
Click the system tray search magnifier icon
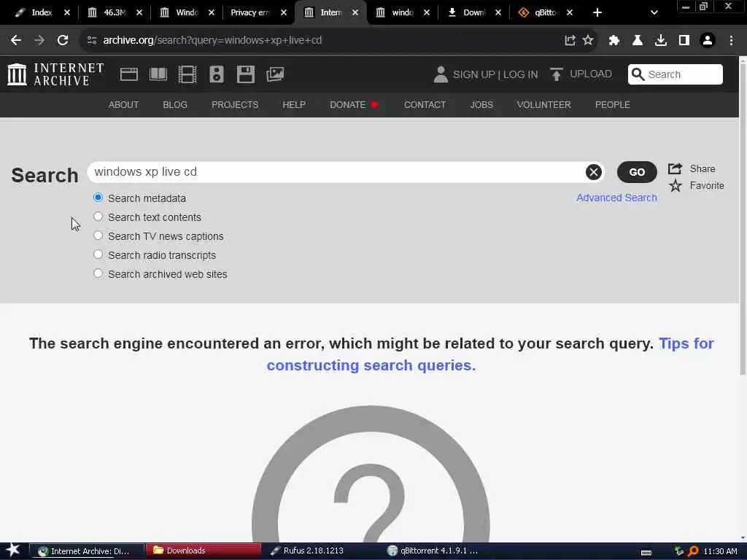pyautogui.click(x=693, y=551)
